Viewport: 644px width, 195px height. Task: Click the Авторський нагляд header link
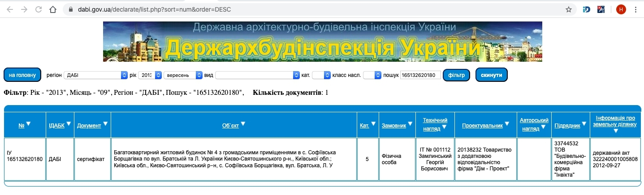(x=534, y=123)
